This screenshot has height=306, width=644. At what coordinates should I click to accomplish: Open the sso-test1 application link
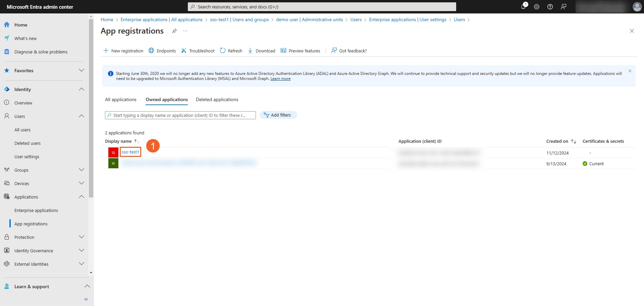click(130, 152)
